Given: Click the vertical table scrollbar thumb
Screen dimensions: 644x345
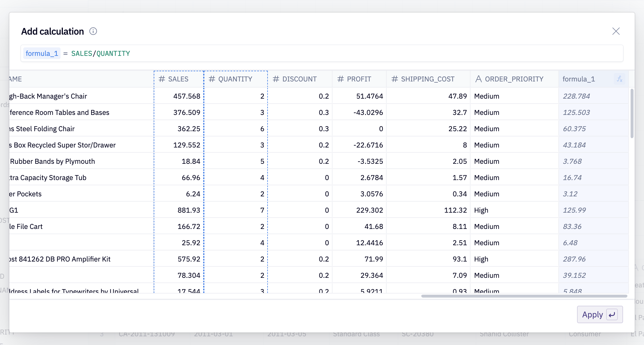Looking at the screenshot, I should pyautogui.click(x=632, y=113).
